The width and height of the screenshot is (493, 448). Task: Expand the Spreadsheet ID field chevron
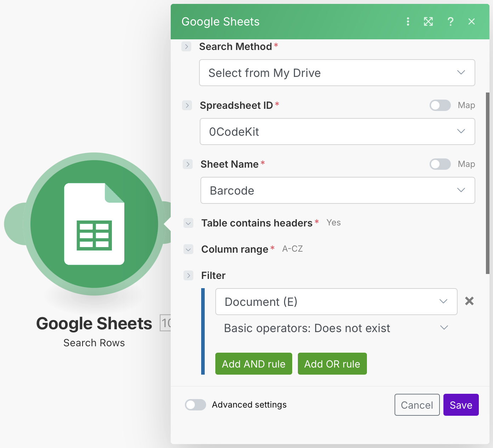187,105
